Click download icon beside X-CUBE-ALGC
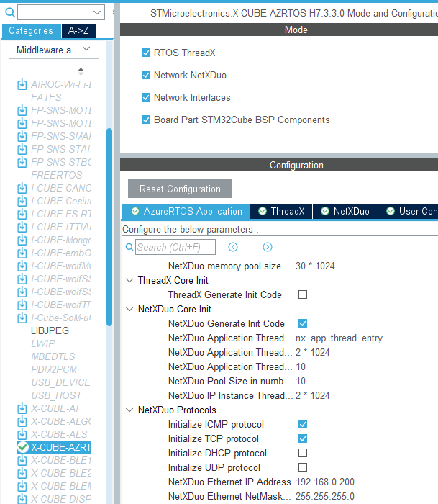Screen dimensions: 438x504 [22, 421]
